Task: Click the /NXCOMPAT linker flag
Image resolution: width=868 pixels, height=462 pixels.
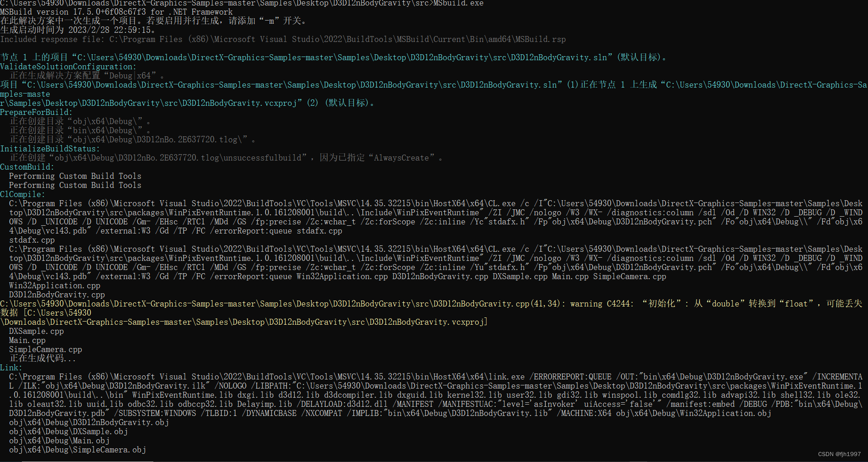Action: (322, 413)
